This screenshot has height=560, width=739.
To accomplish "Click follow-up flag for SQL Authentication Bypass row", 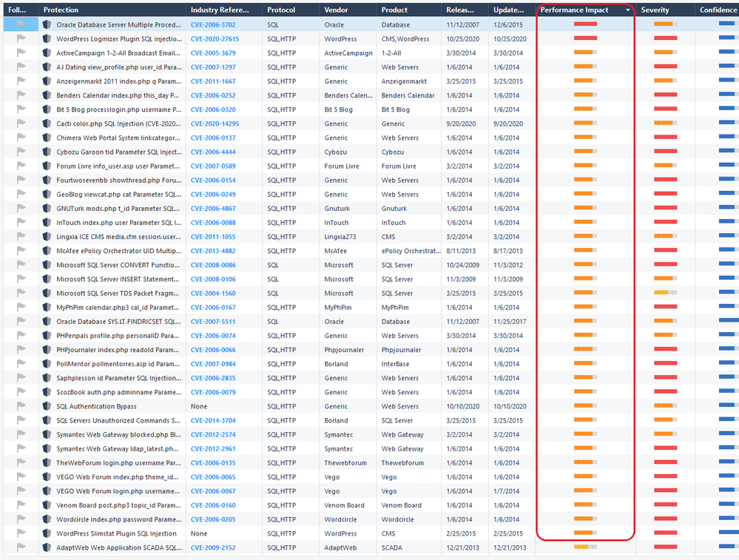I will pos(21,406).
